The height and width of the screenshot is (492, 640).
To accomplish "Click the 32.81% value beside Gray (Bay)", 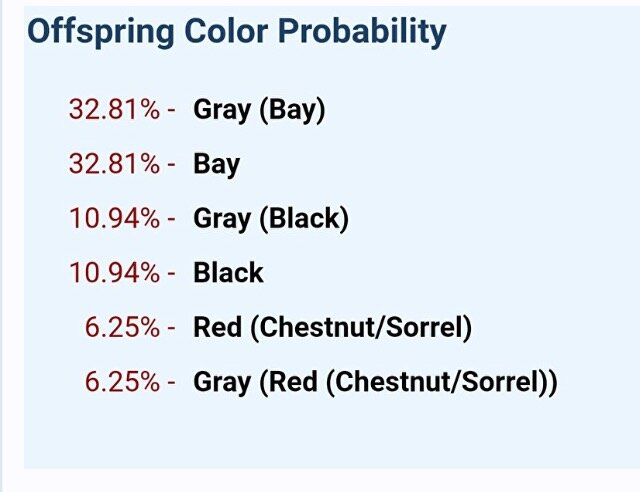I will (x=114, y=109).
